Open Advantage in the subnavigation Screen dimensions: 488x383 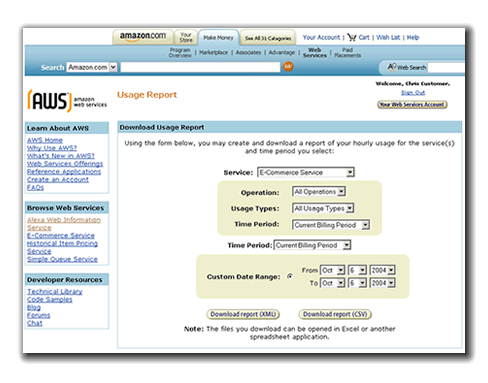pos(282,52)
